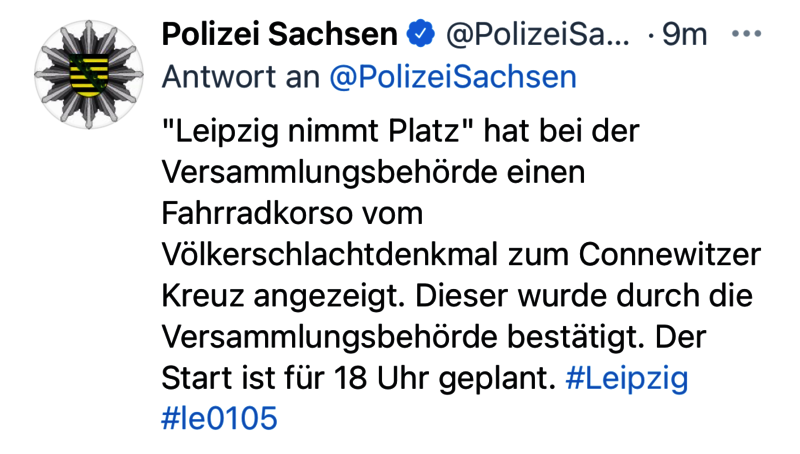Open the three-dot more options menu
Screen dimensions: 800x454
click(x=747, y=35)
